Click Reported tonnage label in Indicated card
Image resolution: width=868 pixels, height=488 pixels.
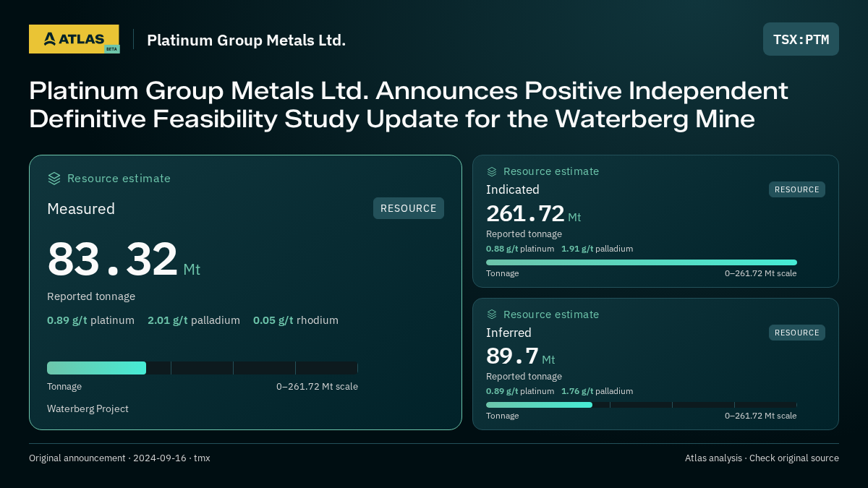(x=524, y=234)
